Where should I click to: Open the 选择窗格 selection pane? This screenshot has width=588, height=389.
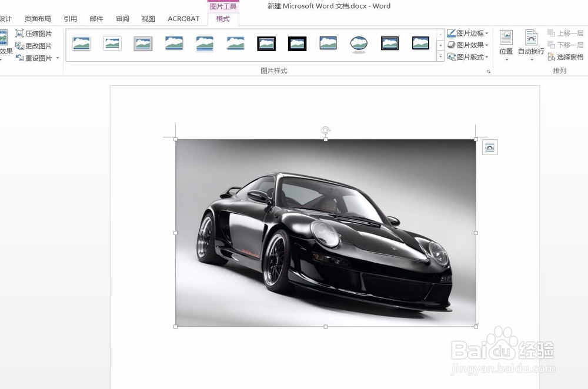click(566, 57)
